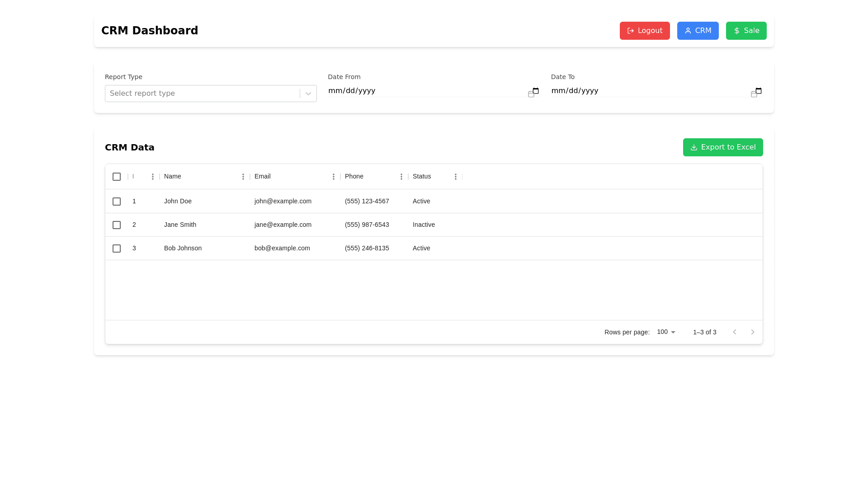This screenshot has height=488, width=868.
Task: Select the Jane Smith row checkbox
Action: pyautogui.click(x=117, y=225)
